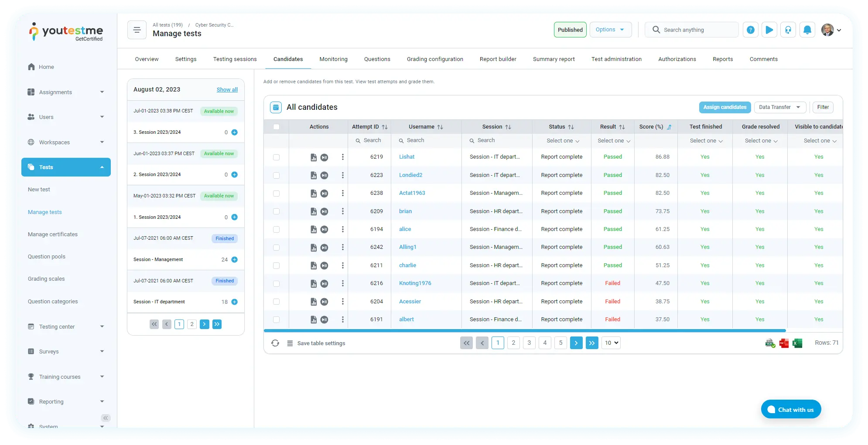The image size is (868, 445).
Task: Export table to PDF icon
Action: pos(784,343)
